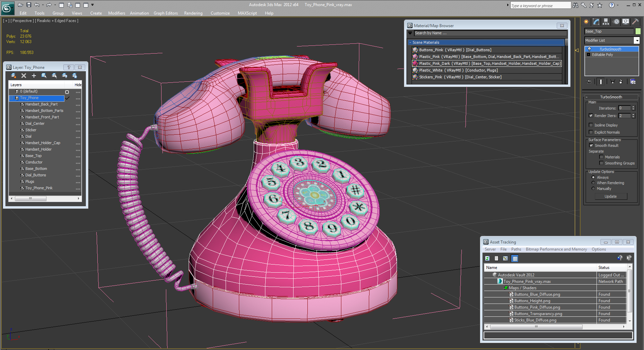Image resolution: width=644 pixels, height=350 pixels.
Task: Open the Modify command panel tab
Action: tap(596, 22)
